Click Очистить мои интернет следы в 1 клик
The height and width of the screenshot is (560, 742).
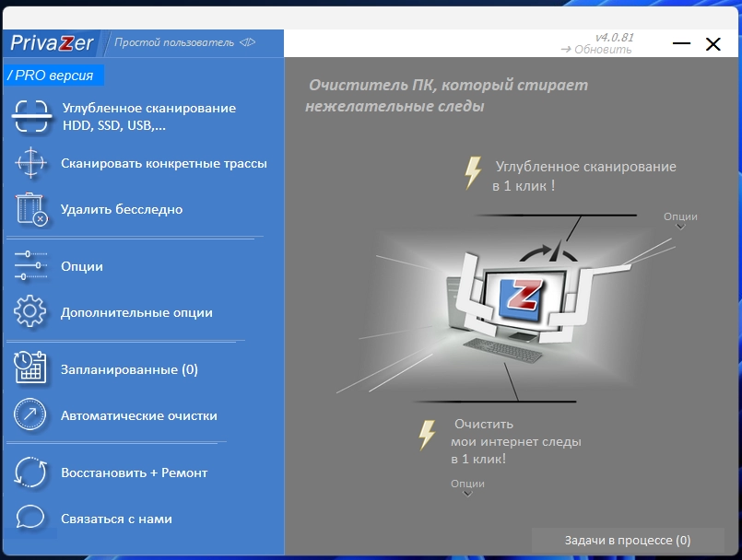[516, 441]
